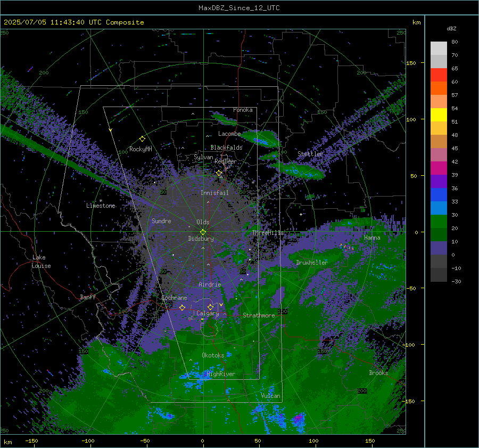Click the title MaxDBZ_Since_12_UTC
479x448 pixels.
tap(239, 8)
